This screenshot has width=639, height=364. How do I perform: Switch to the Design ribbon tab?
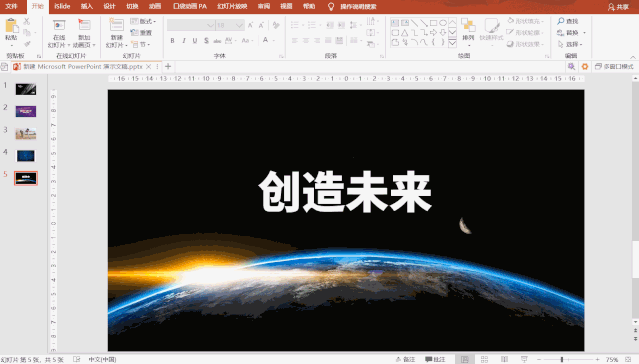click(109, 6)
